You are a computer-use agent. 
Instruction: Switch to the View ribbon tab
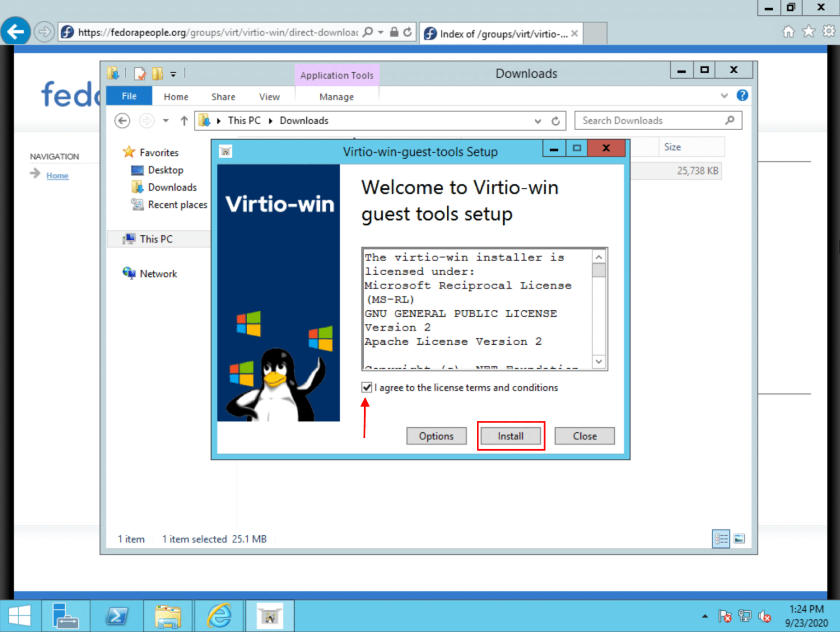[269, 97]
